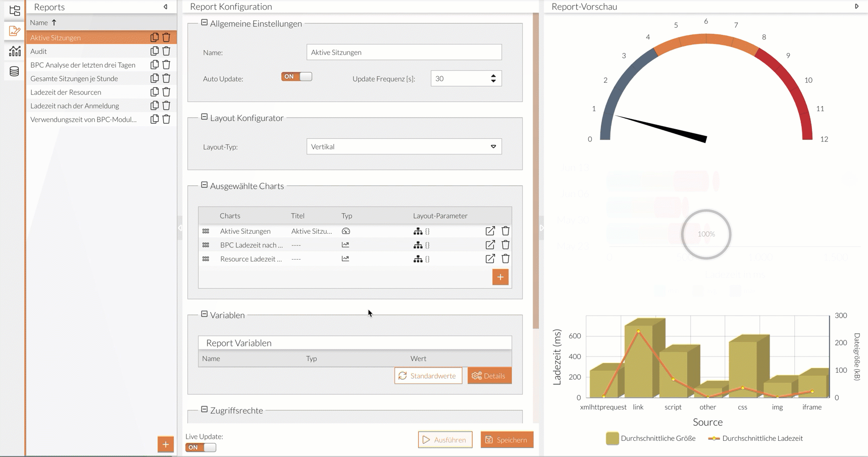Add a new chart with plus button
The image size is (868, 457).
[x=500, y=277]
